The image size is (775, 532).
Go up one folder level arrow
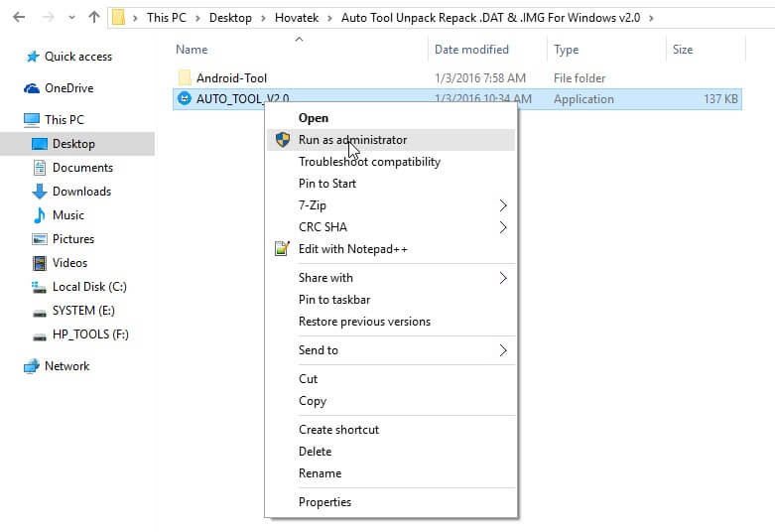pos(94,17)
